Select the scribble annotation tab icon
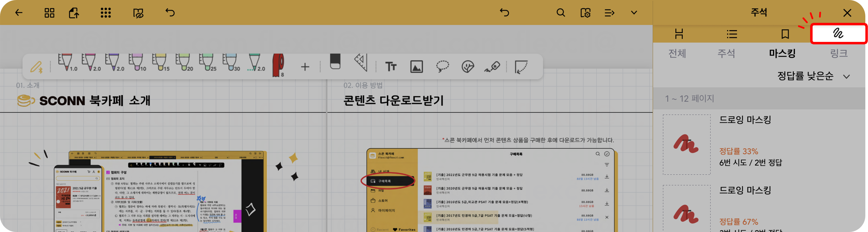Screen dimensions: 868x232 click(838, 33)
